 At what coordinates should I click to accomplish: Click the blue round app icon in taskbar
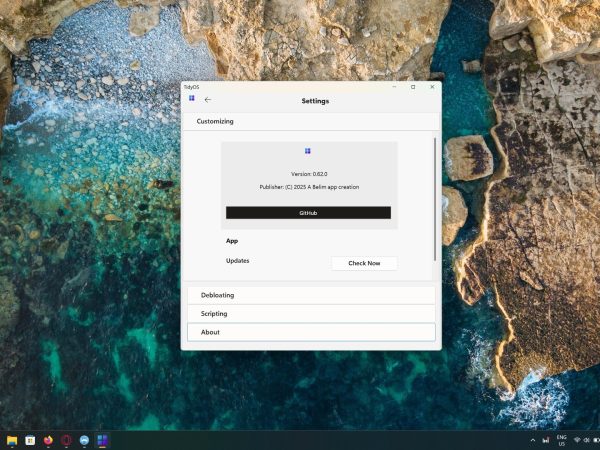click(x=84, y=440)
